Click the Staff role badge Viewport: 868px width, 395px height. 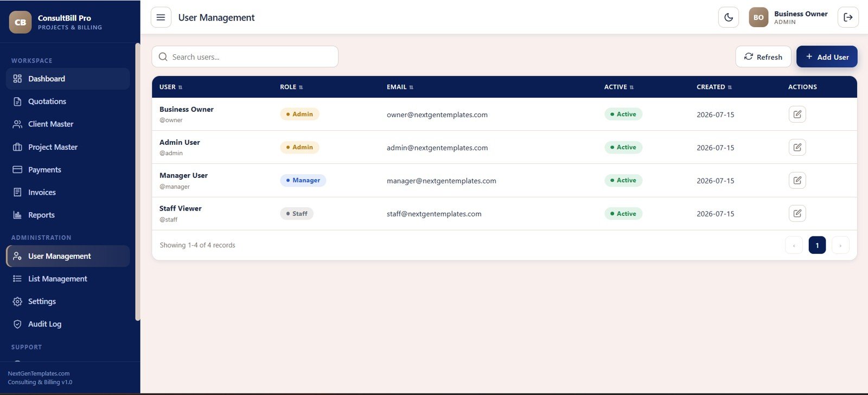tap(297, 214)
